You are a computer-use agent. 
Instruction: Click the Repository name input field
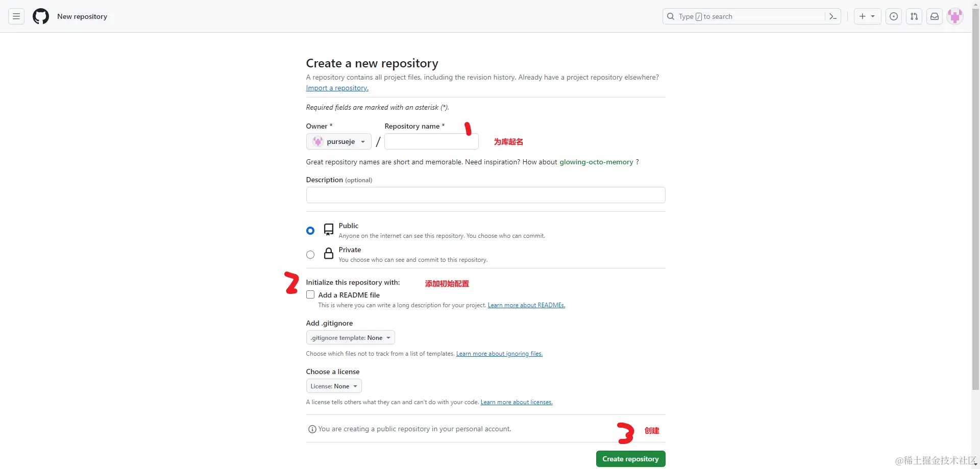(x=431, y=141)
